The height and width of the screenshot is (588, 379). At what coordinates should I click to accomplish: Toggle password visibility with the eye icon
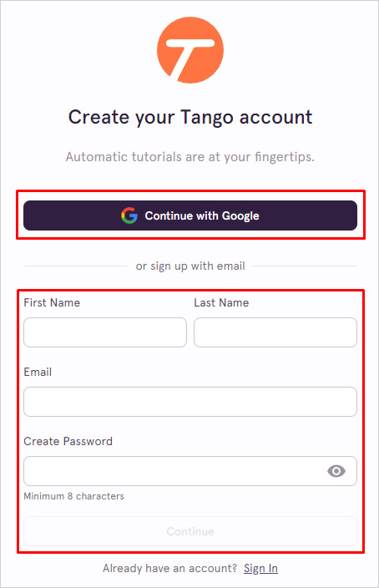[336, 471]
